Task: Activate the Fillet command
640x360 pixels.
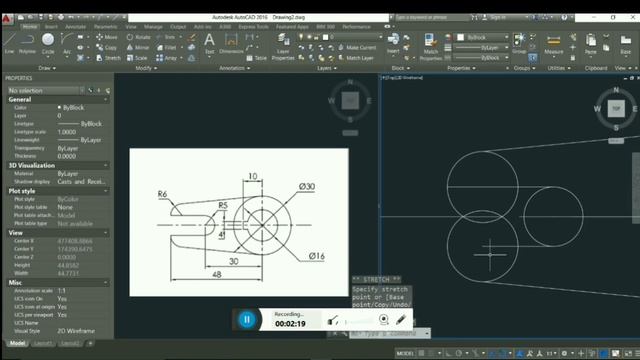Action: (x=167, y=48)
